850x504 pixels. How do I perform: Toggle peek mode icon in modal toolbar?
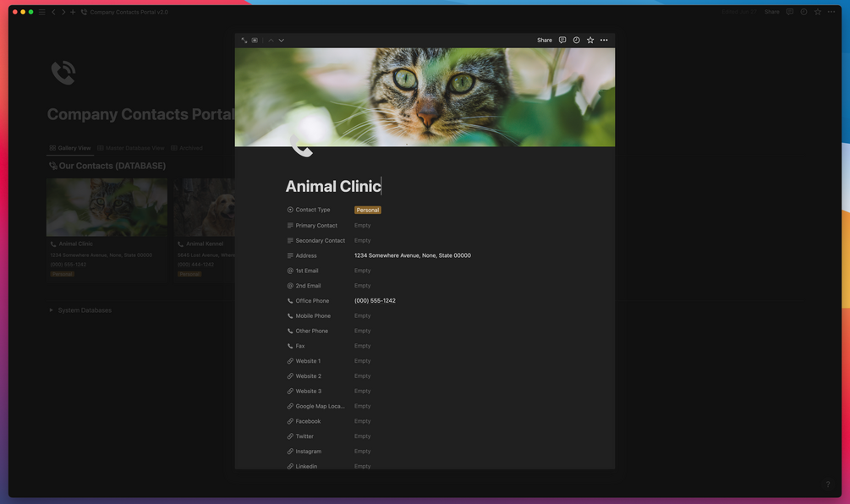(x=255, y=40)
